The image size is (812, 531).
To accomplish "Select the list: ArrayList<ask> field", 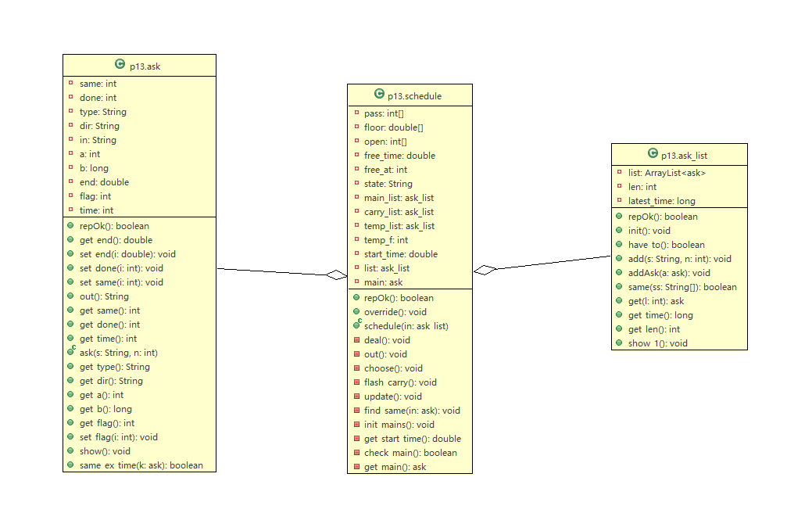I will [667, 173].
